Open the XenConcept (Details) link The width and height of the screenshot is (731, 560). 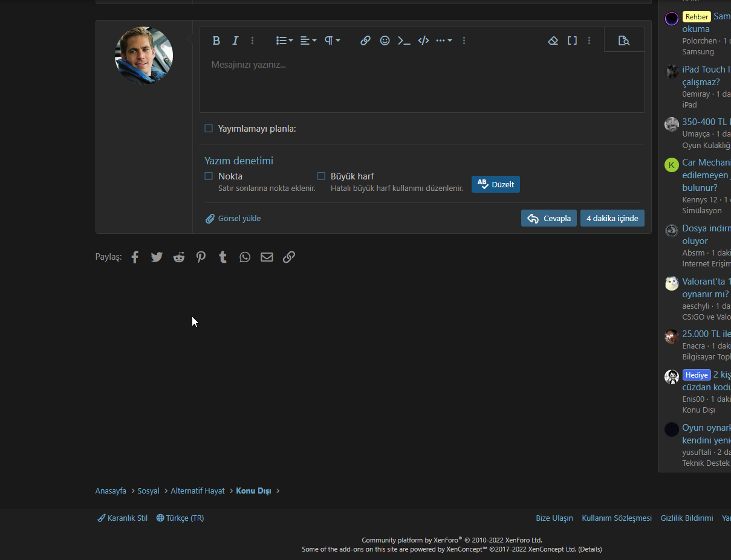[x=590, y=549]
